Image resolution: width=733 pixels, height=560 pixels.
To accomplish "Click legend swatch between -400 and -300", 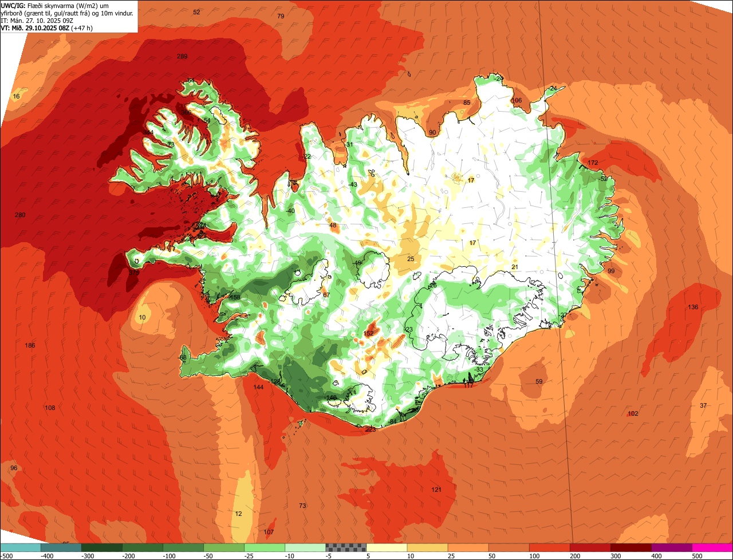I will [x=61, y=547].
